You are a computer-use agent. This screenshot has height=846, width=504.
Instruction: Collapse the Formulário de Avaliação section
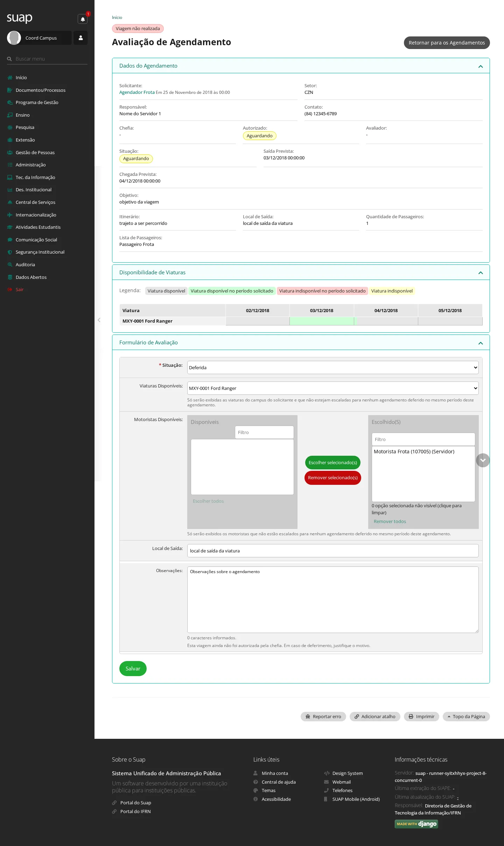(x=481, y=343)
